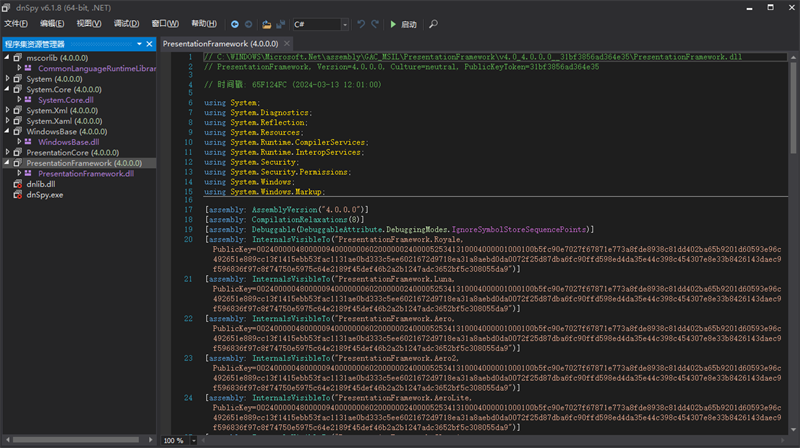Click the undo icon in toolbar
The image size is (800, 448).
coord(361,23)
